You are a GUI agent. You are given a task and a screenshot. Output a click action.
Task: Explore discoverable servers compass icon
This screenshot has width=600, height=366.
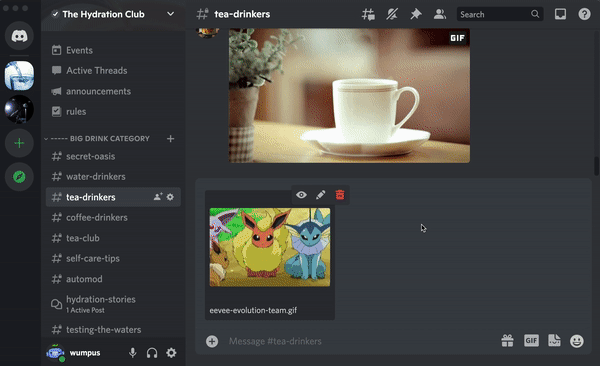pos(19,177)
